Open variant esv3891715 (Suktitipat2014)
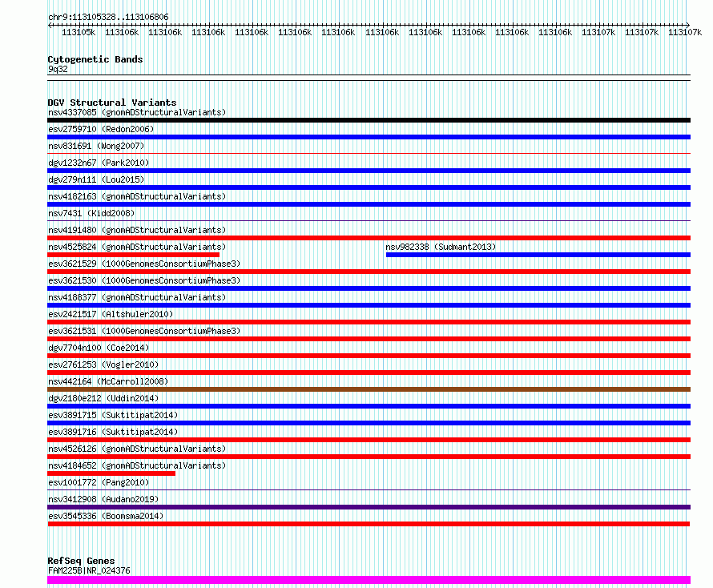 (113, 415)
